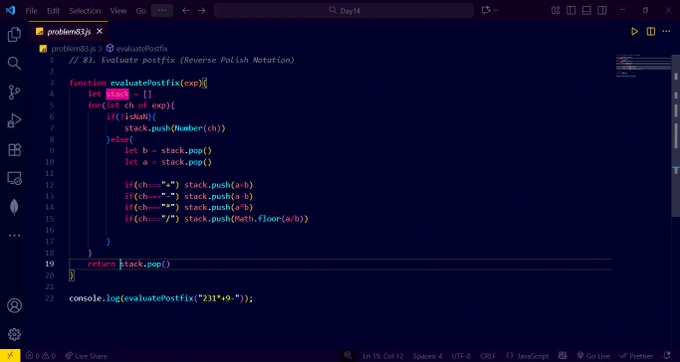Toggle the primary side bar

click(571, 10)
